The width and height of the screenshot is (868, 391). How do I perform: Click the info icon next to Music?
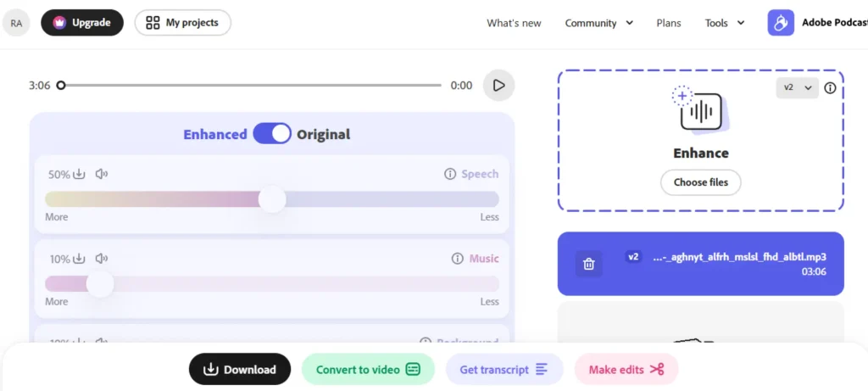click(458, 259)
